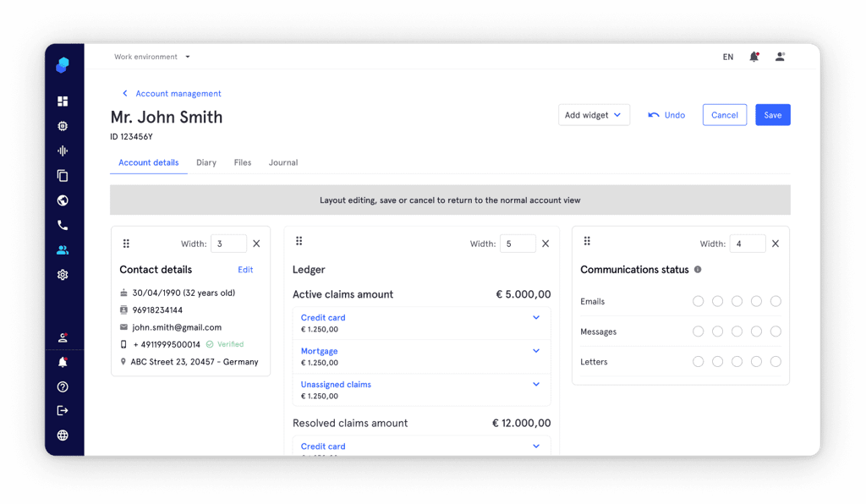The image size is (866, 504).
Task: Click the john.smith@gmail.com email text
Action: click(x=177, y=327)
